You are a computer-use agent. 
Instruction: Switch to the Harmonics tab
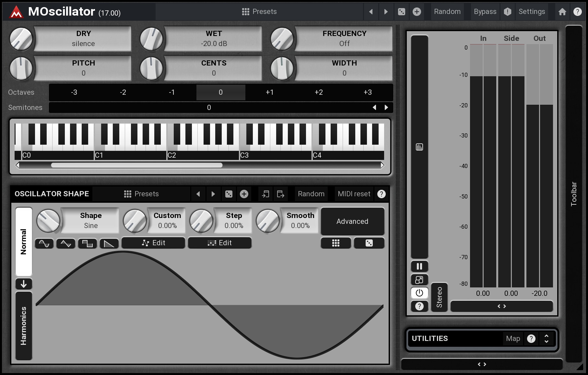pyautogui.click(x=24, y=326)
